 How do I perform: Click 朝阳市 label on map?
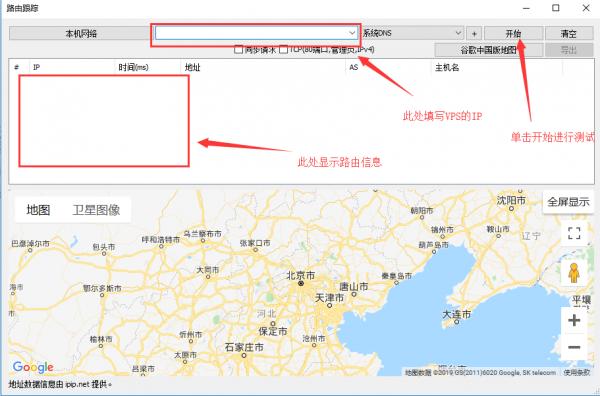pyautogui.click(x=422, y=210)
